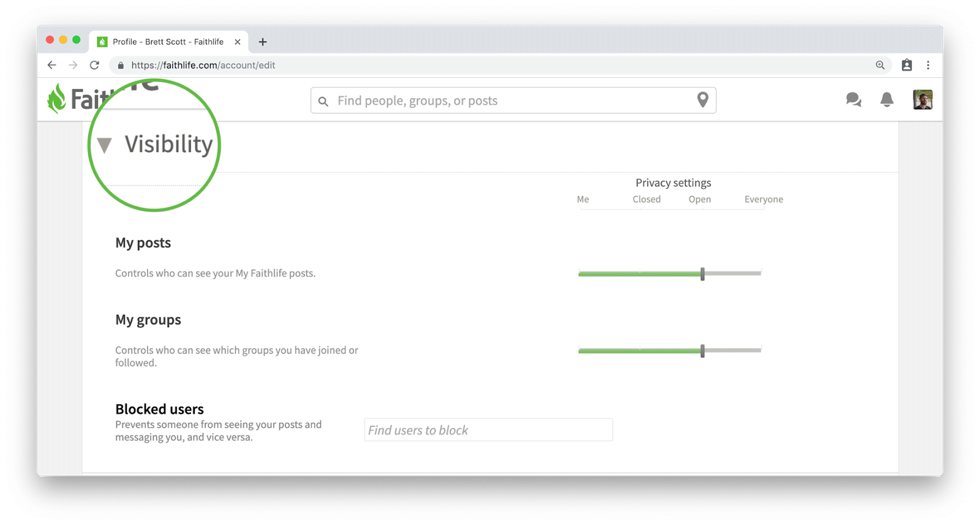Click the browser back arrow
980x525 pixels.
51,65
